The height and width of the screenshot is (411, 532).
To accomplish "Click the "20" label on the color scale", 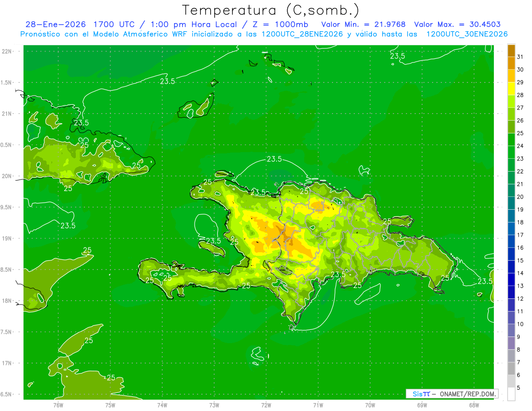I will [520, 197].
